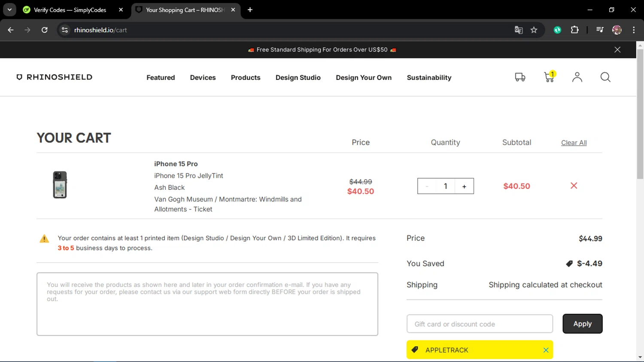Viewport: 644px width, 362px height.
Task: Open the green extension icon
Action: pyautogui.click(x=557, y=30)
